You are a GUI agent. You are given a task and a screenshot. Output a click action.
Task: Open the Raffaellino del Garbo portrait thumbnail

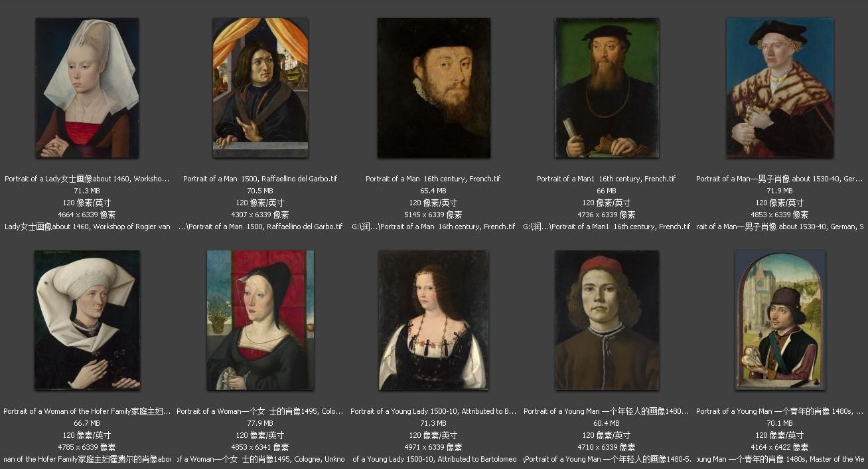pos(260,88)
